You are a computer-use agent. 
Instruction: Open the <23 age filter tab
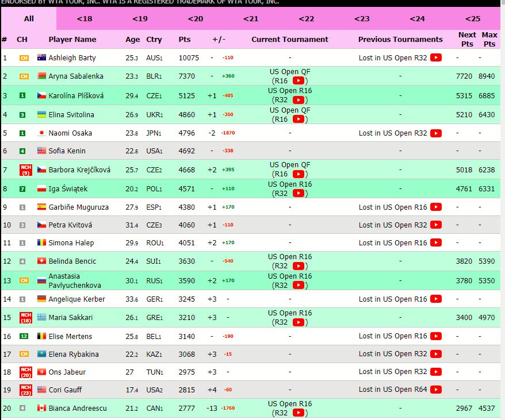362,18
